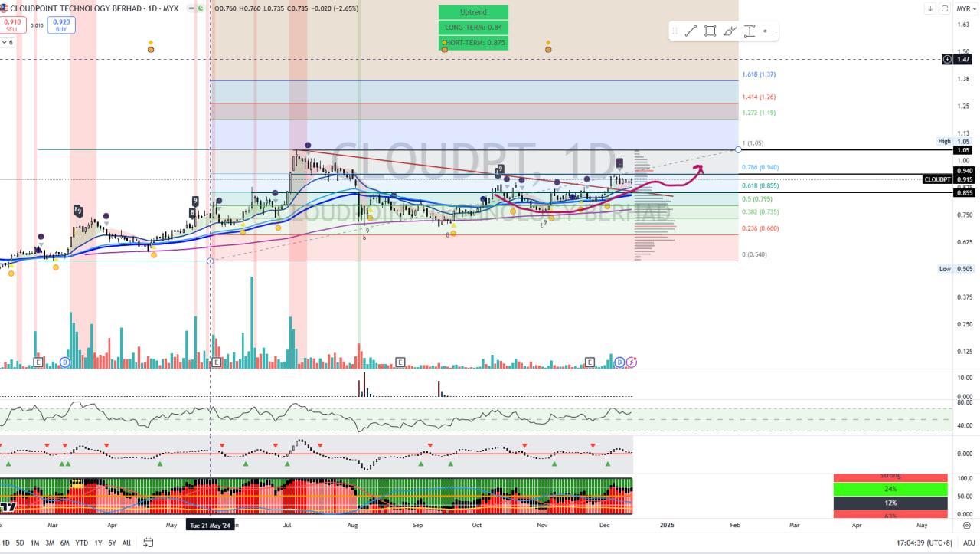Select the 6M time range
The width and height of the screenshot is (980, 554).
pos(65,543)
